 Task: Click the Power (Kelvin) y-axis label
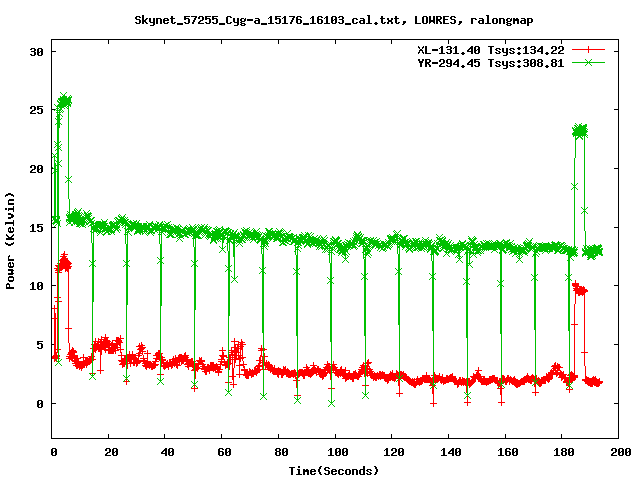click(10, 241)
